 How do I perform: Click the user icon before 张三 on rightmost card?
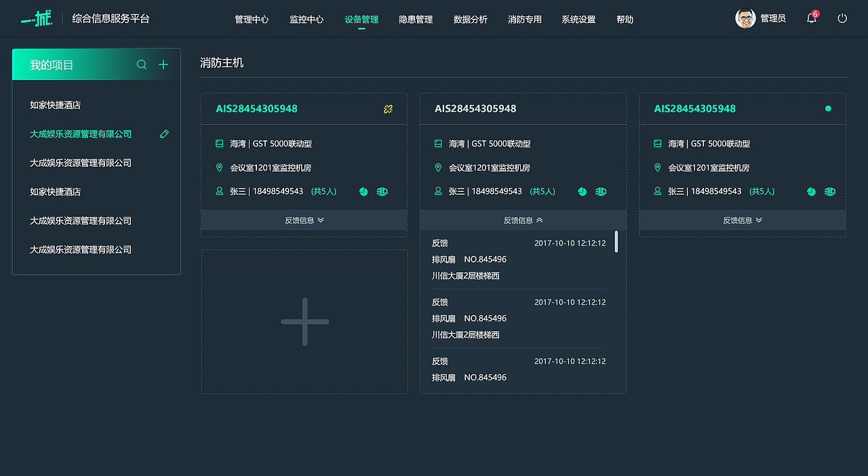tap(656, 191)
